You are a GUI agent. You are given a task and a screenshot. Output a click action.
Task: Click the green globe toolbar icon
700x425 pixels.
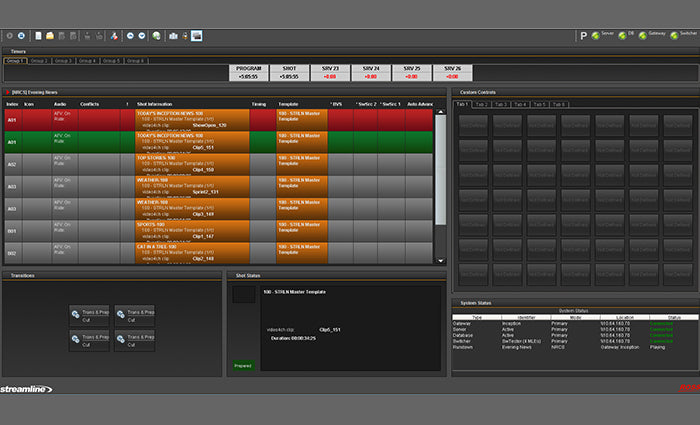[157, 36]
